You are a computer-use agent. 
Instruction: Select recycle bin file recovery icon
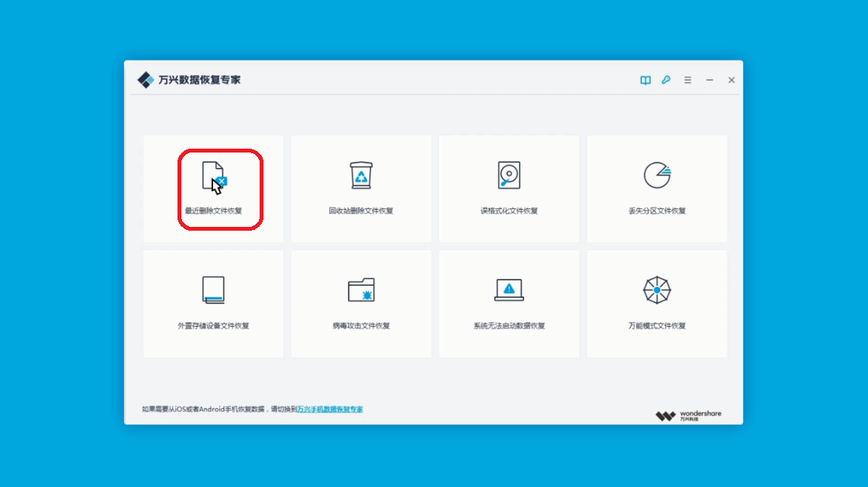361,175
